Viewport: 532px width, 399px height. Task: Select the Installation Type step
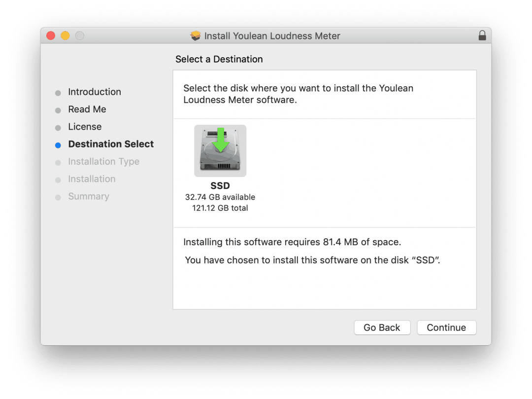click(103, 161)
